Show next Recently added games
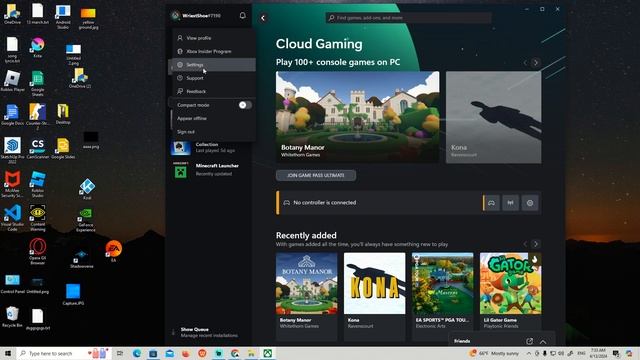640x360 pixels. [x=536, y=244]
